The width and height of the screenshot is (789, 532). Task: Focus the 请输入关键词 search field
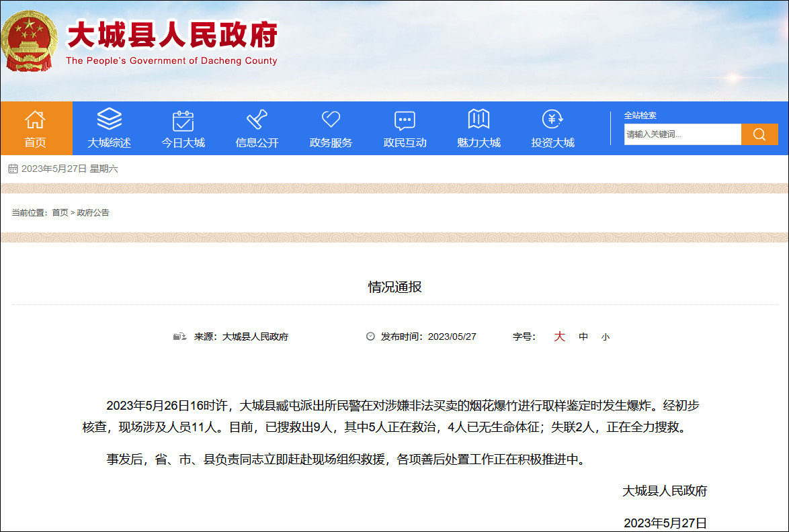tap(681, 134)
